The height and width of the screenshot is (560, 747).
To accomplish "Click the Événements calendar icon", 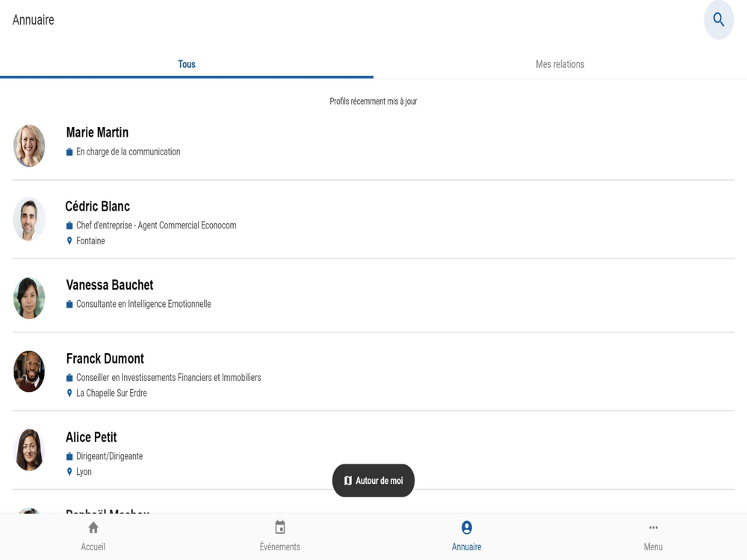I will pyautogui.click(x=280, y=527).
